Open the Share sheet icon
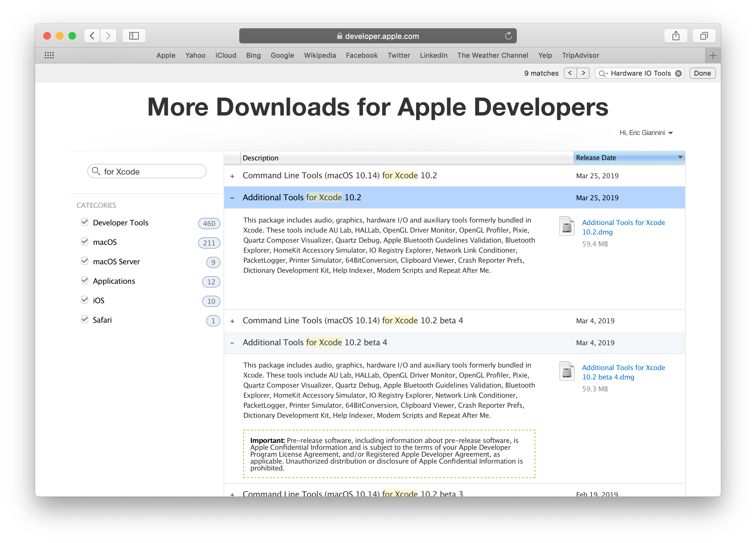Viewport: 756px width, 543px height. click(x=676, y=36)
